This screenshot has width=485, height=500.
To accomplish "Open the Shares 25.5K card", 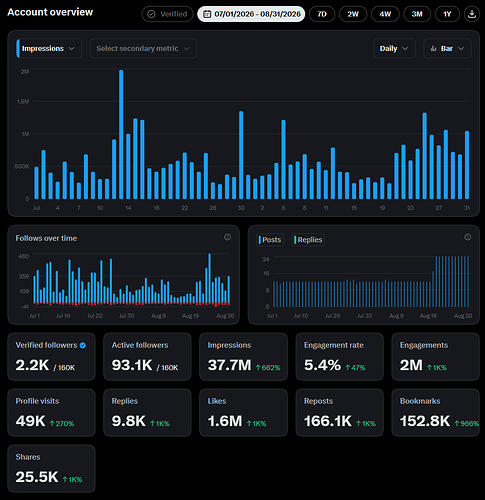I will point(51,469).
